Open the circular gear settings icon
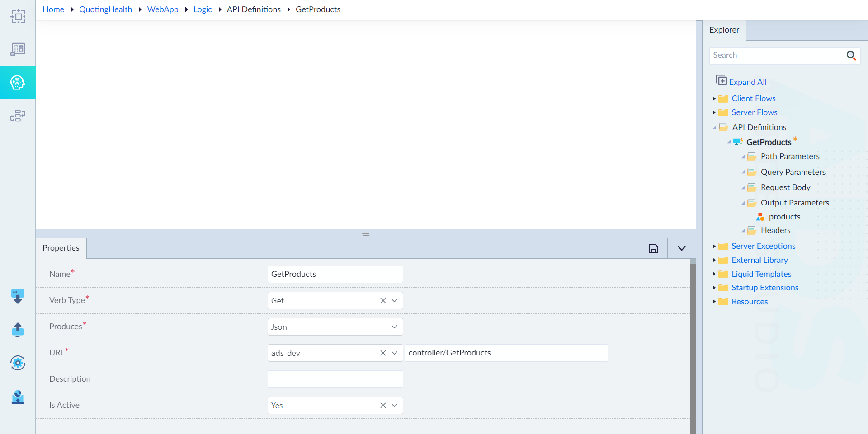This screenshot has height=434, width=868. point(18,363)
